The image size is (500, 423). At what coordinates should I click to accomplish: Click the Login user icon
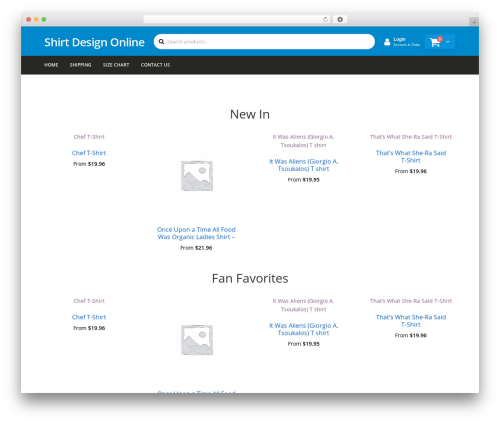(387, 42)
